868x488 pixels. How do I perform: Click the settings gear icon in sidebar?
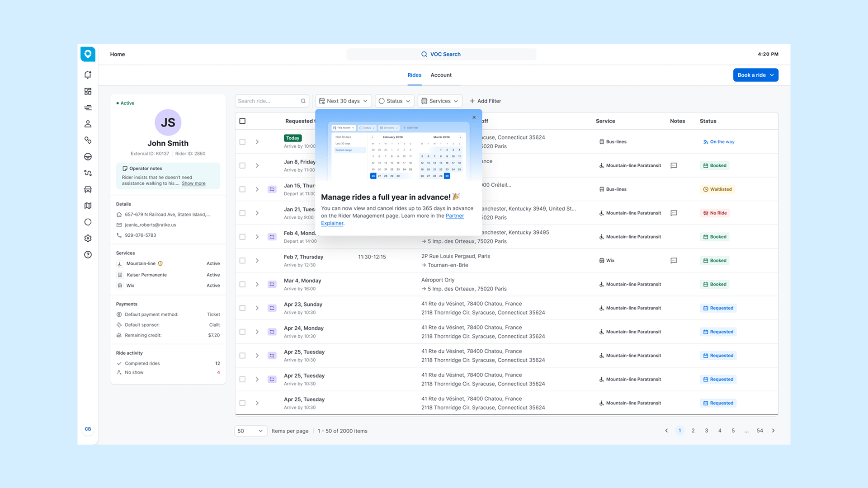coord(88,238)
